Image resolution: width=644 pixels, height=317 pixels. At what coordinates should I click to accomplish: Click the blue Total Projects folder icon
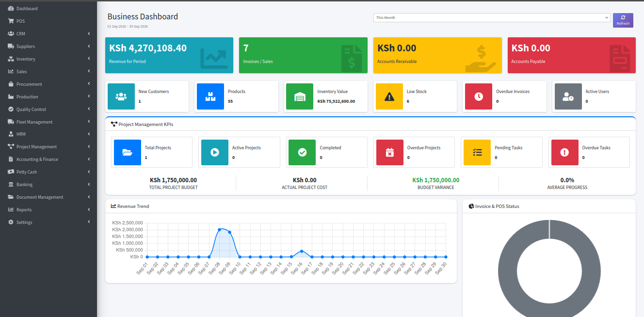pos(128,152)
